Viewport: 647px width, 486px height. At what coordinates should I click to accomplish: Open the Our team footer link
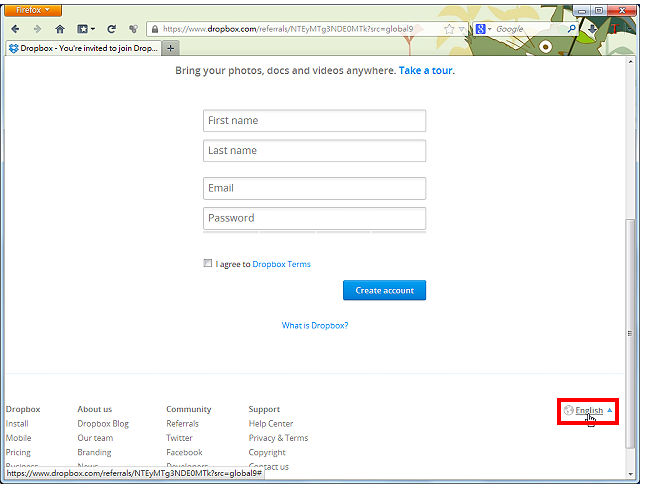[95, 438]
